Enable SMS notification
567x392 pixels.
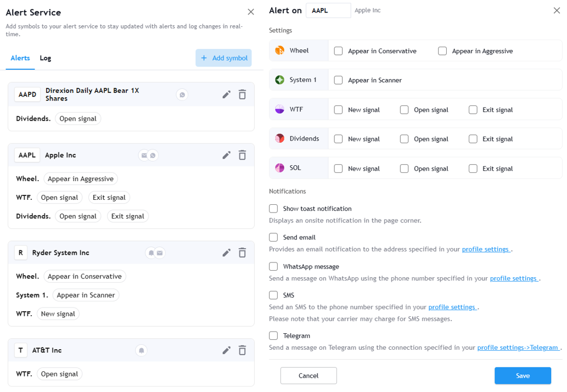(273, 295)
